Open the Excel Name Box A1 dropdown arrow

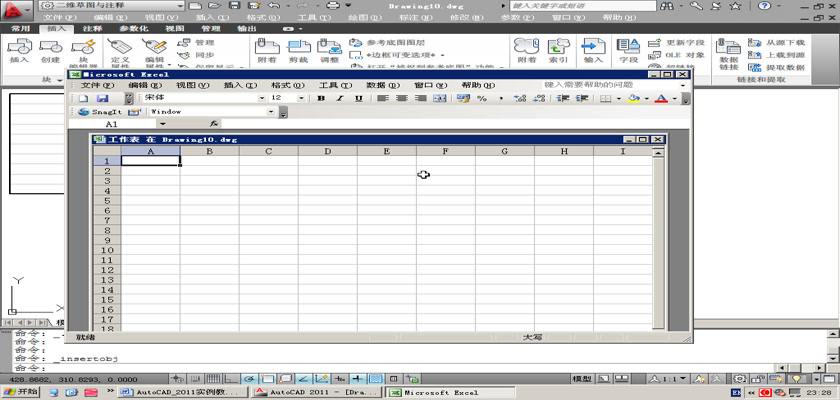tap(163, 124)
